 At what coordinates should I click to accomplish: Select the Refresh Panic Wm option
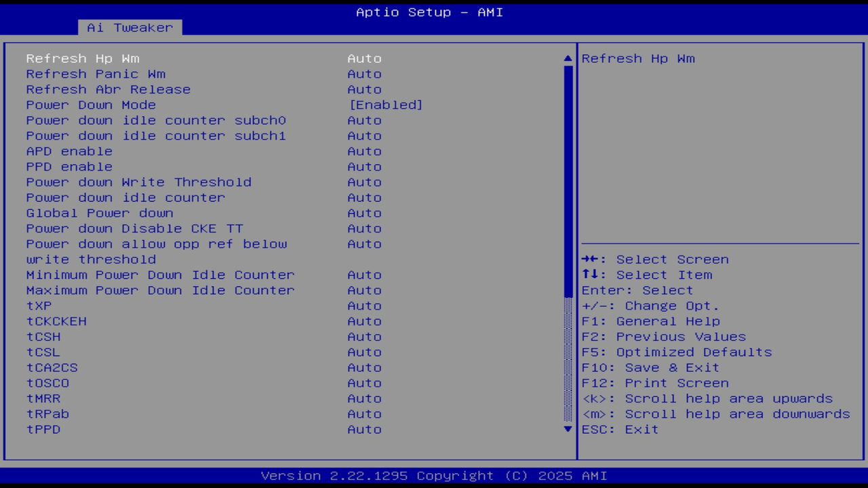[x=95, y=74]
